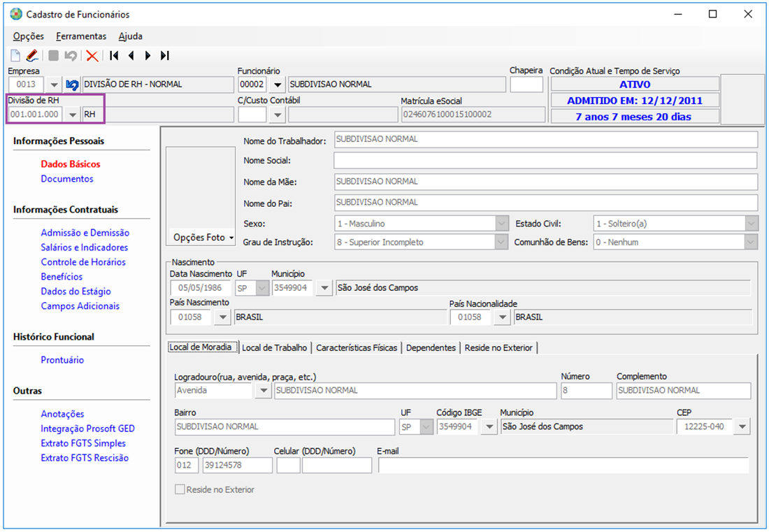Open the Funcionário code dropdown
Screen dimensions: 769x532
[x=277, y=85]
